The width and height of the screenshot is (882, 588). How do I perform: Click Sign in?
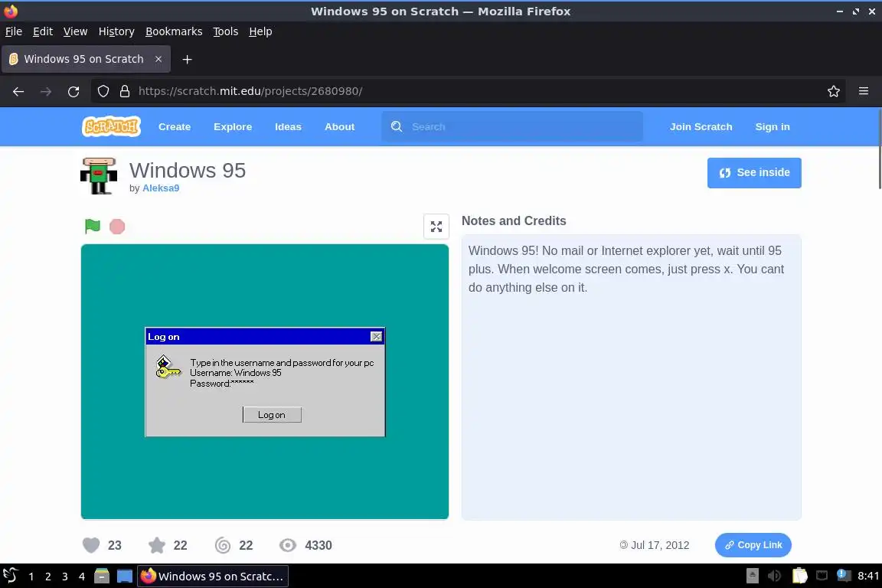773,126
